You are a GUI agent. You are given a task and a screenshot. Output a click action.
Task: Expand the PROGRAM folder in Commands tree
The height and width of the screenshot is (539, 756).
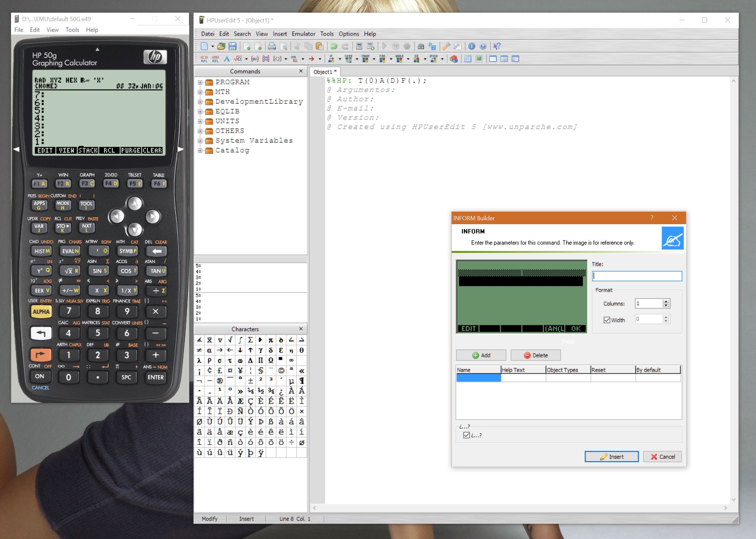coord(200,82)
